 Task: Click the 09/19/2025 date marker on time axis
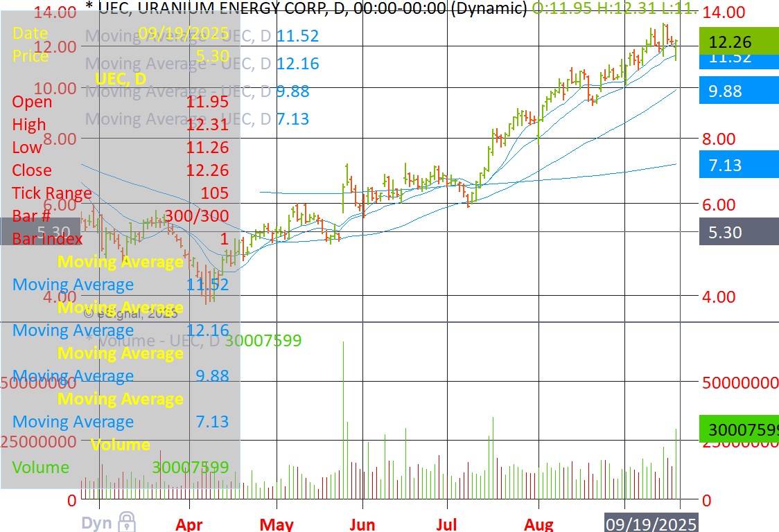coord(651,523)
